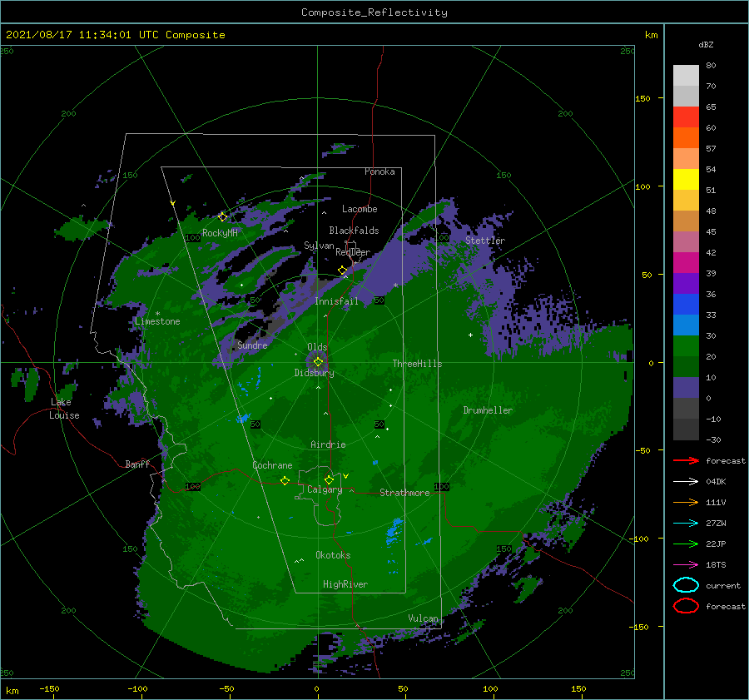This screenshot has width=749, height=700.
Task: Click the orange 111V arrow icon
Action: pos(686,502)
